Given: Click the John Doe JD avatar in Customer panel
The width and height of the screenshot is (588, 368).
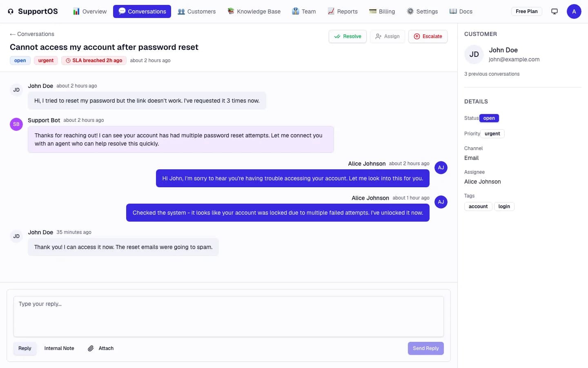Looking at the screenshot, I should point(474,54).
